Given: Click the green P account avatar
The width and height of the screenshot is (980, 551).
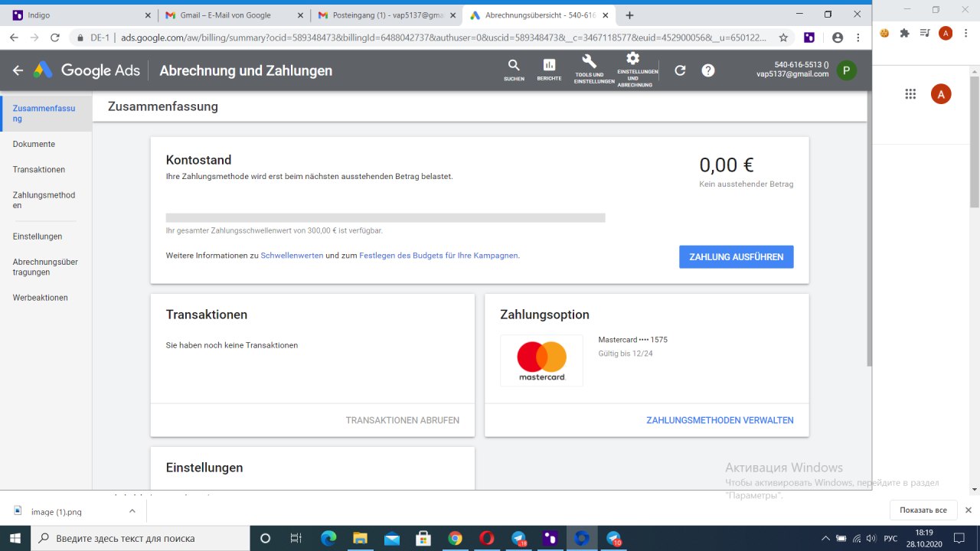Looking at the screenshot, I should (846, 70).
